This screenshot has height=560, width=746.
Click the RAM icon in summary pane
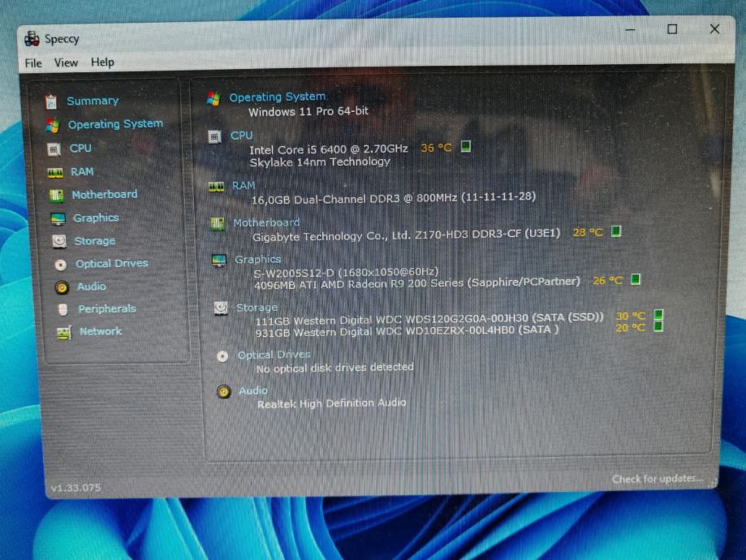click(217, 187)
